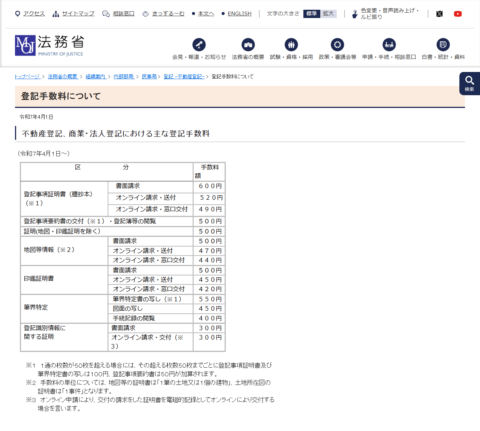Open the YouTube channel icon
The width and height of the screenshot is (480, 431).
pyautogui.click(x=458, y=14)
